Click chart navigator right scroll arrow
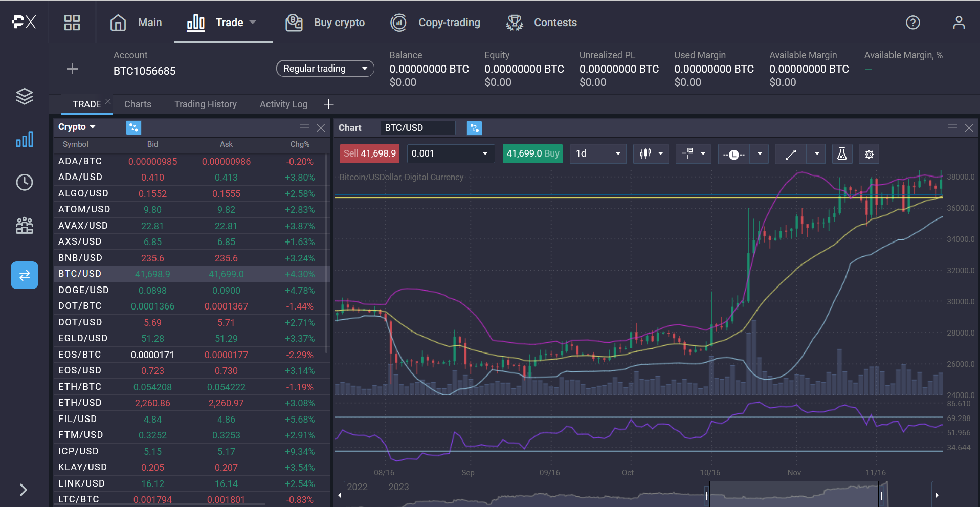Image resolution: width=980 pixels, height=507 pixels. 937,495
